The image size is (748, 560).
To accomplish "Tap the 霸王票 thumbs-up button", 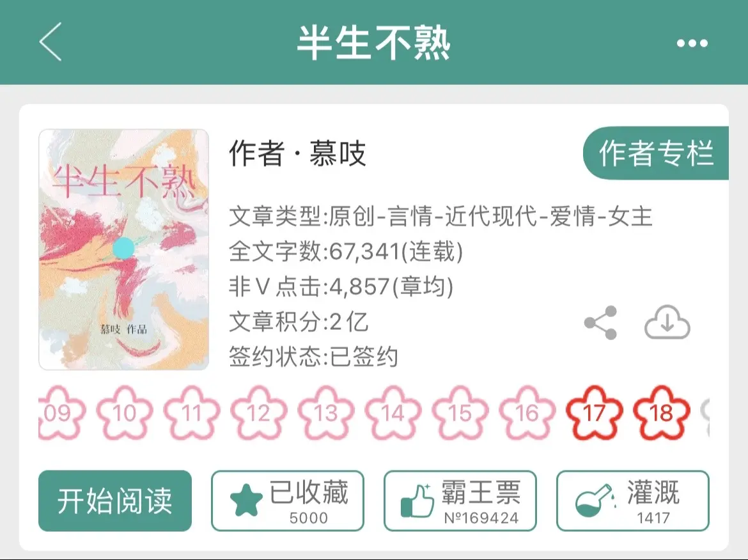I will tap(460, 501).
